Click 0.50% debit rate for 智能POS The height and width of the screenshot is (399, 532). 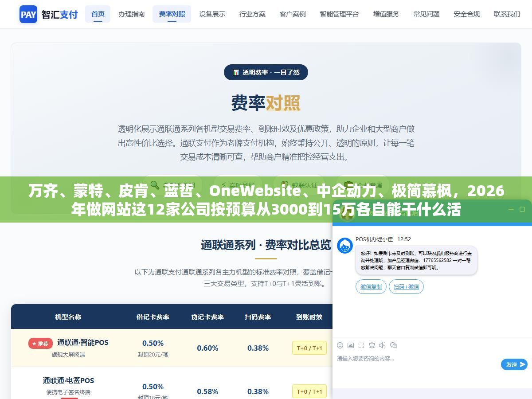point(153,343)
